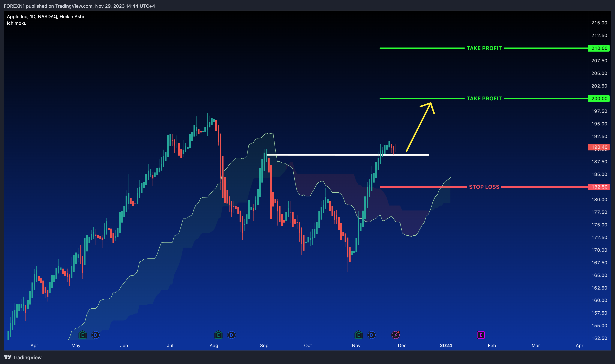Click the May dividend D icon
615x364 pixels.
click(96, 335)
